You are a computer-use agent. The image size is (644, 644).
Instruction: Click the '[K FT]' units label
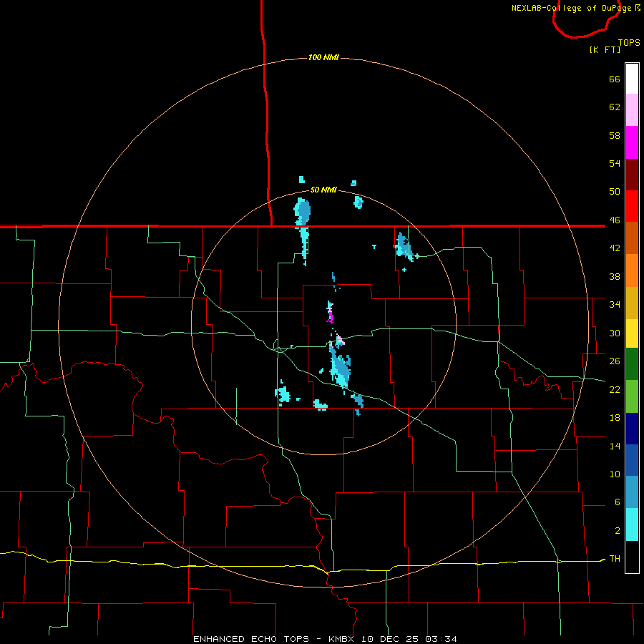point(605,49)
